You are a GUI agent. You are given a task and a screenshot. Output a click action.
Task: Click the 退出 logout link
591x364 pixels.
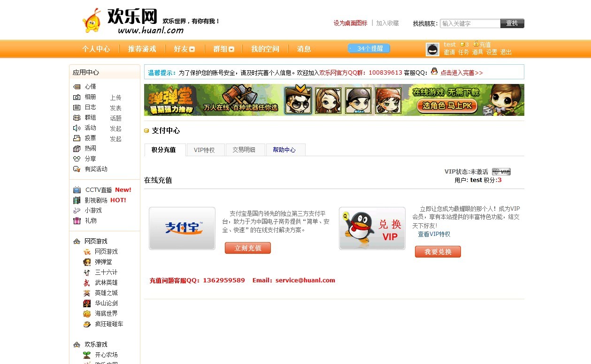pos(506,53)
